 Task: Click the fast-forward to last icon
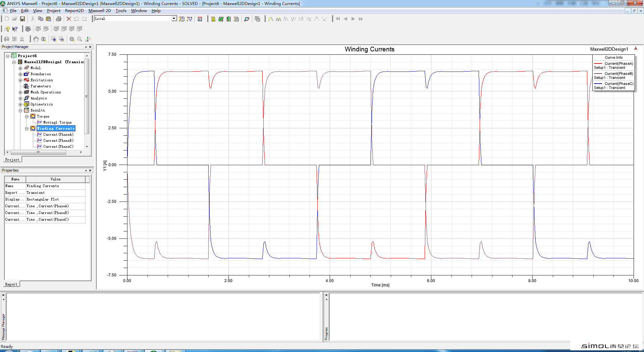[361, 19]
